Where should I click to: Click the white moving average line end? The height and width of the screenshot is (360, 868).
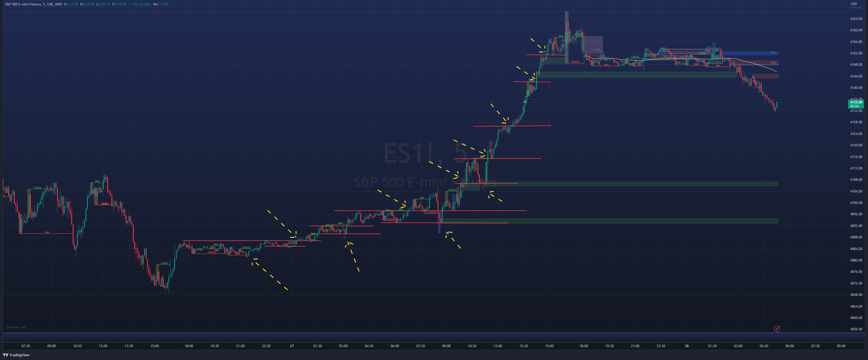tap(776, 71)
